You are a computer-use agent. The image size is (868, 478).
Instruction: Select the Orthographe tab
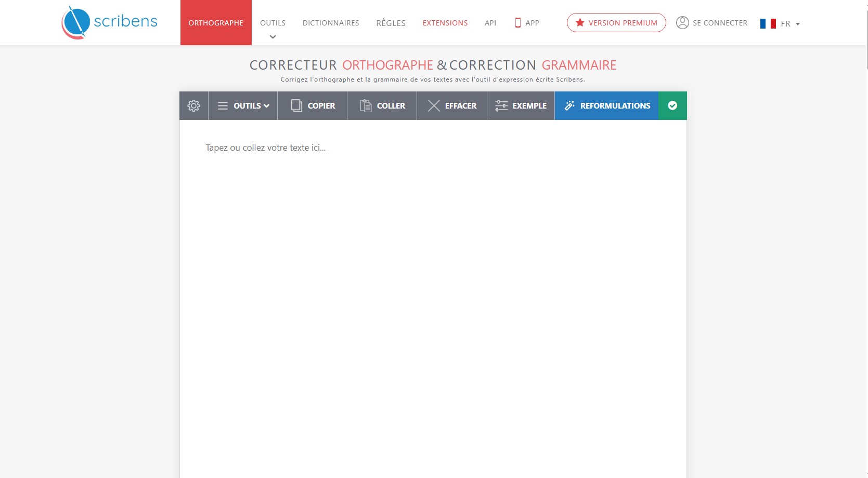click(x=216, y=23)
